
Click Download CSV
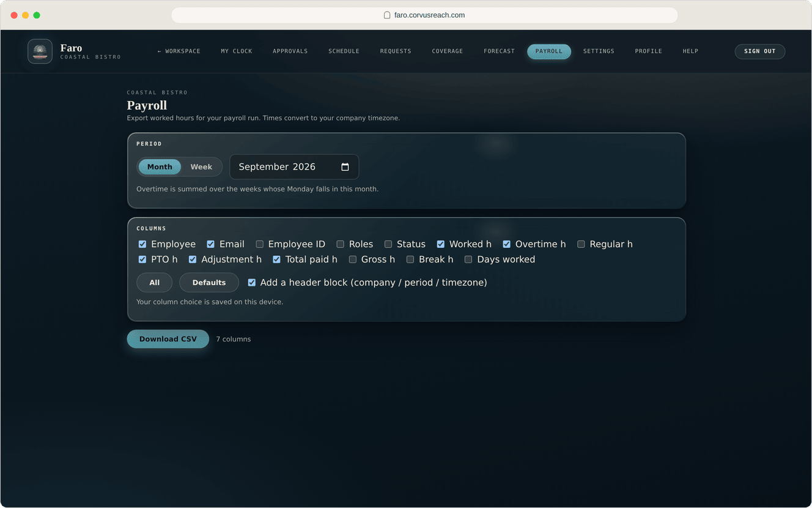(168, 339)
